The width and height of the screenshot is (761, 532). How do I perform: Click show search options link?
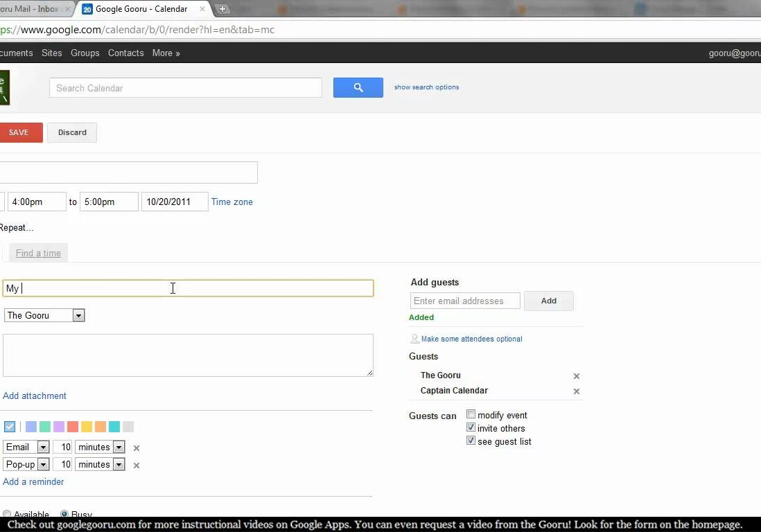point(426,87)
